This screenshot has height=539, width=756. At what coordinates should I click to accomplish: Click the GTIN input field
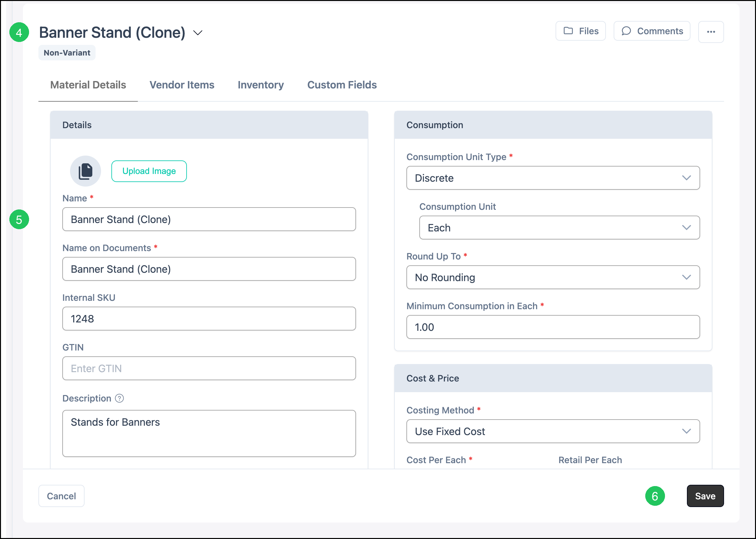click(x=209, y=368)
